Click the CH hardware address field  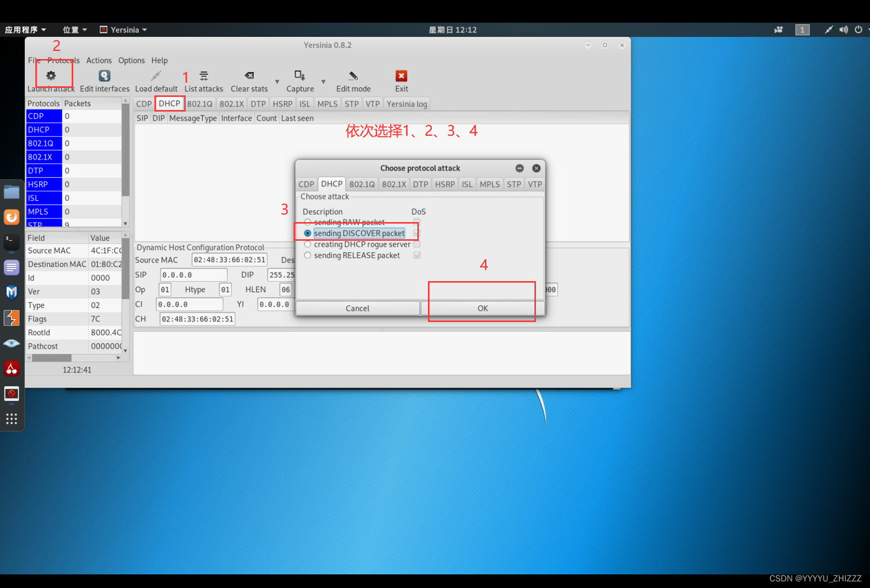197,319
